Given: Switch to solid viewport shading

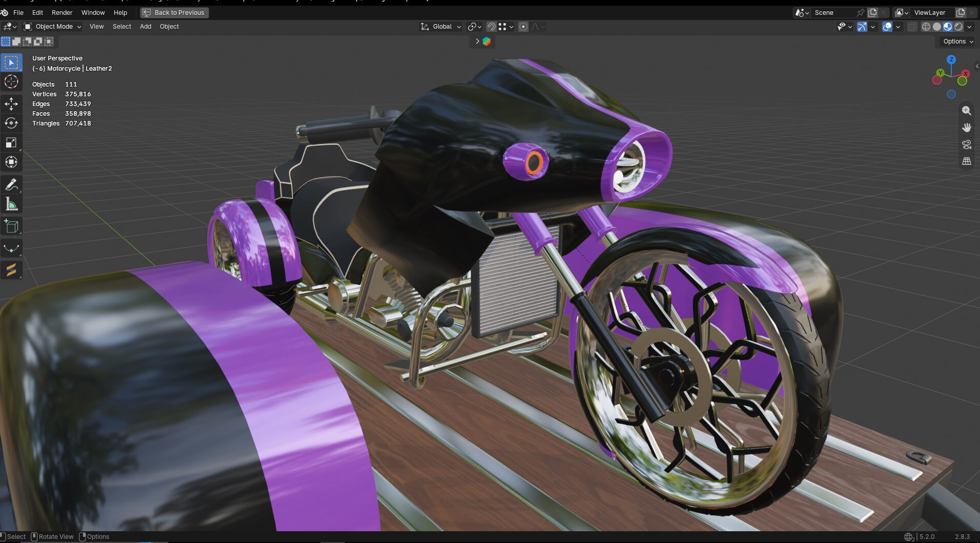Looking at the screenshot, I should pyautogui.click(x=937, y=27).
